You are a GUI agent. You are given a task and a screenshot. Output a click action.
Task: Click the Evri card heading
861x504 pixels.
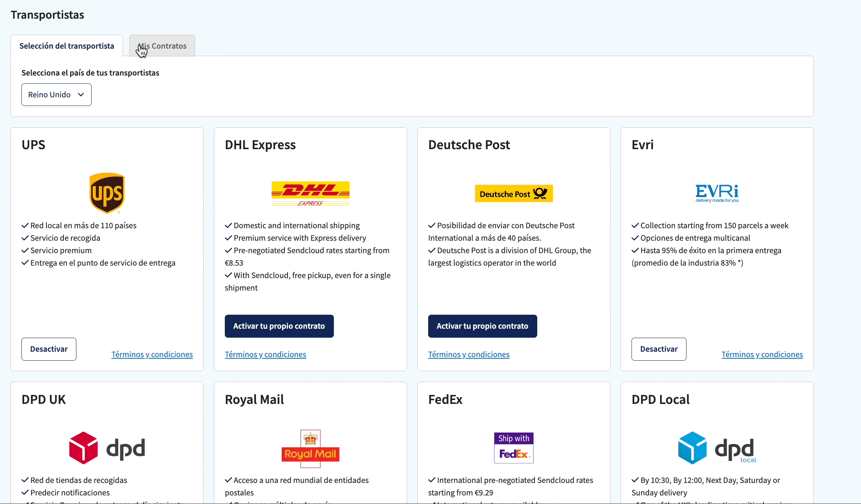(642, 145)
